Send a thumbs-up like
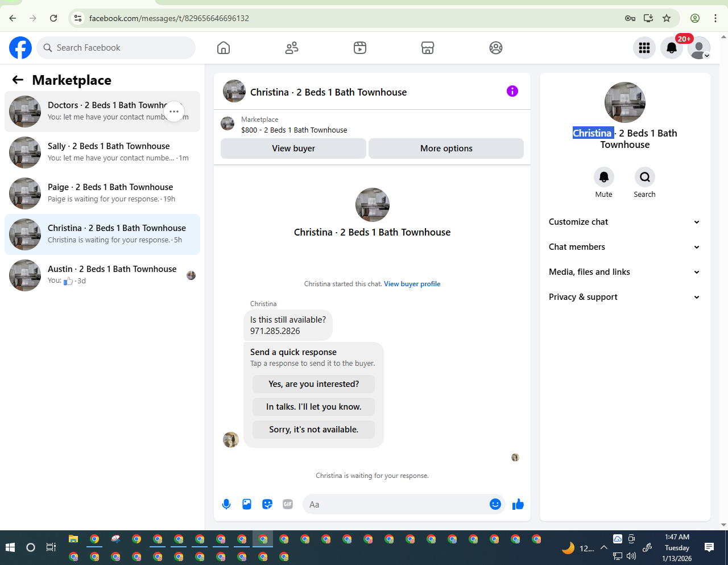The width and height of the screenshot is (728, 565). click(x=518, y=504)
